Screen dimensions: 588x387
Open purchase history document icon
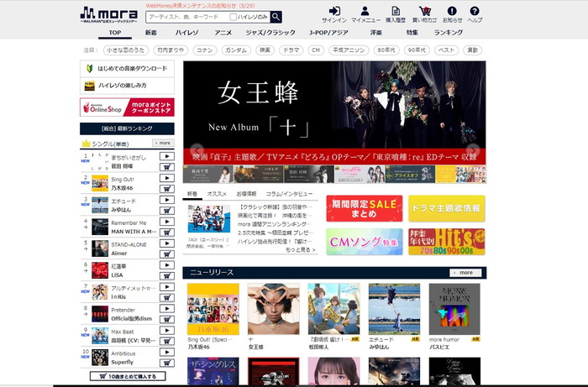[x=396, y=11]
